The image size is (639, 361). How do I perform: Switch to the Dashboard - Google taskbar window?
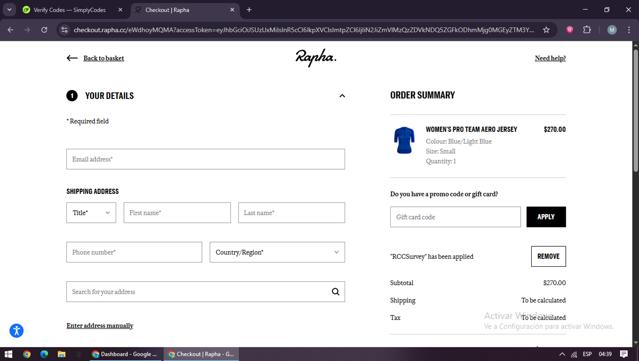pos(125,354)
